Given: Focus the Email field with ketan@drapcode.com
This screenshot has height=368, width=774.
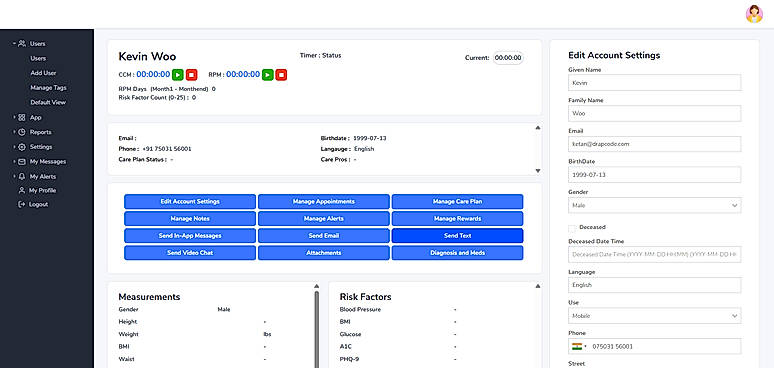Looking at the screenshot, I should click(655, 144).
